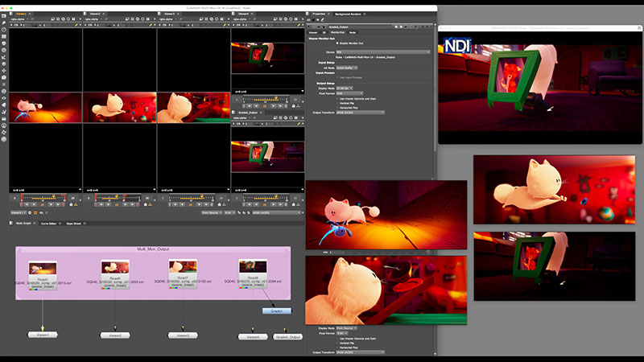Click the pane menu icon beside Viewer1 tab
Viewport: 644px width, 362px height.
(11, 14)
